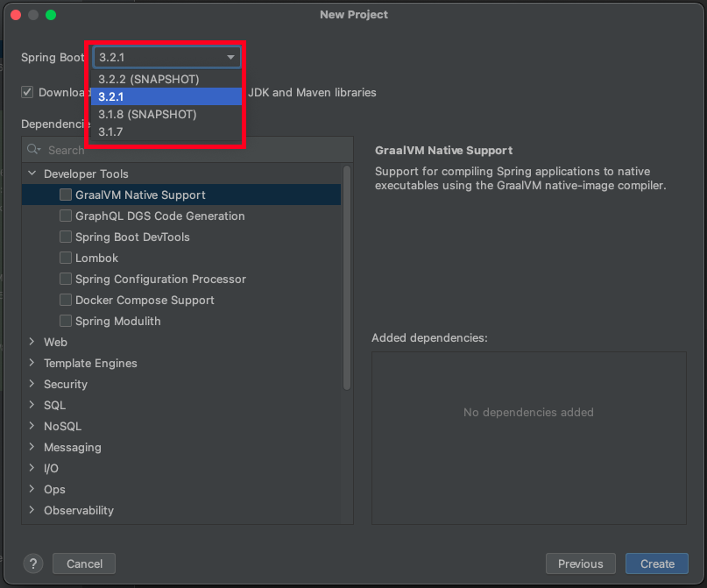Check GraalVM Native Support
Screen dimensions: 707x588
coord(65,195)
